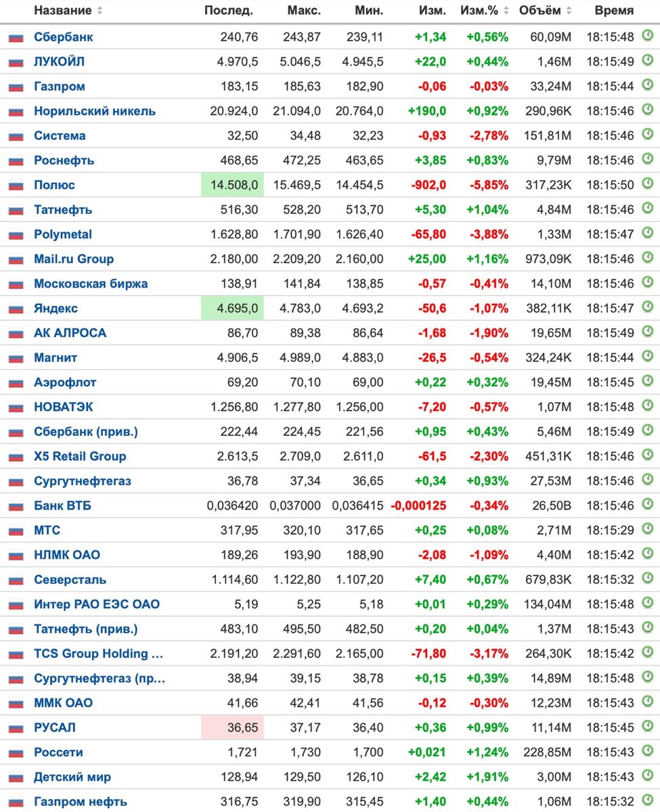Click the clock icon in Газпром row
Viewport: 660px width, 812px height.
(x=647, y=85)
